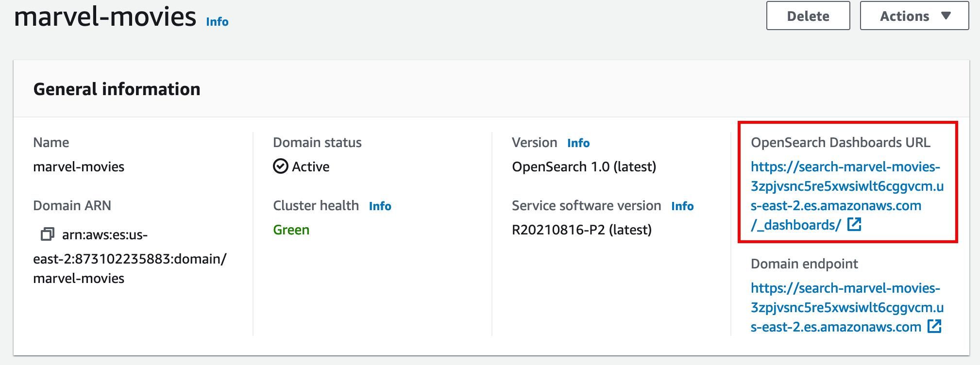Click the marvel-movies page title heading
This screenshot has width=980, height=365.
pyautogui.click(x=105, y=17)
